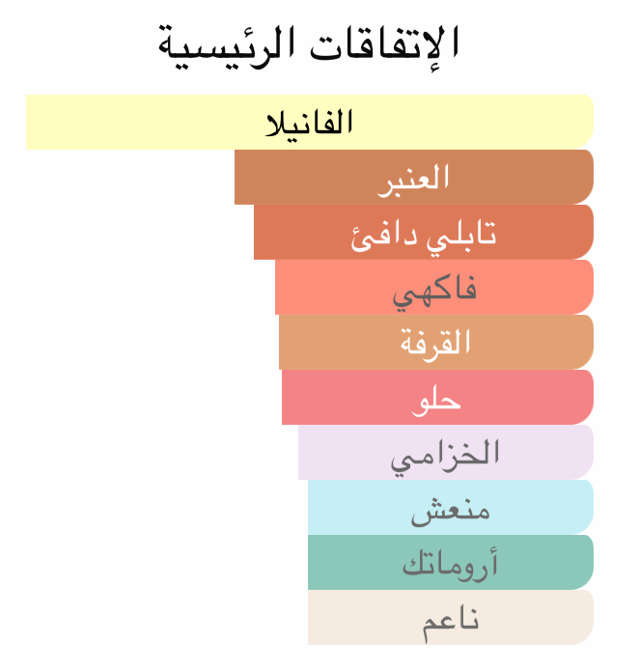Choose the حلو accord bar

point(436,398)
